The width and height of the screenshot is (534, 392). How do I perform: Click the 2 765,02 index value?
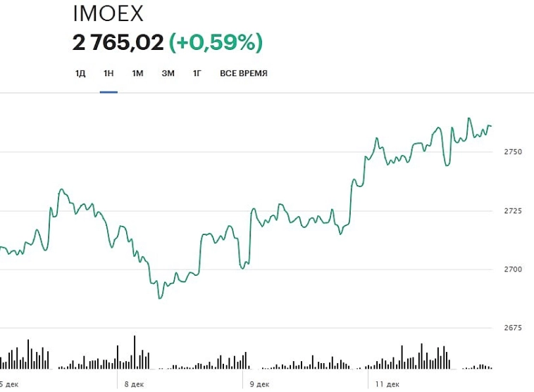pos(118,43)
